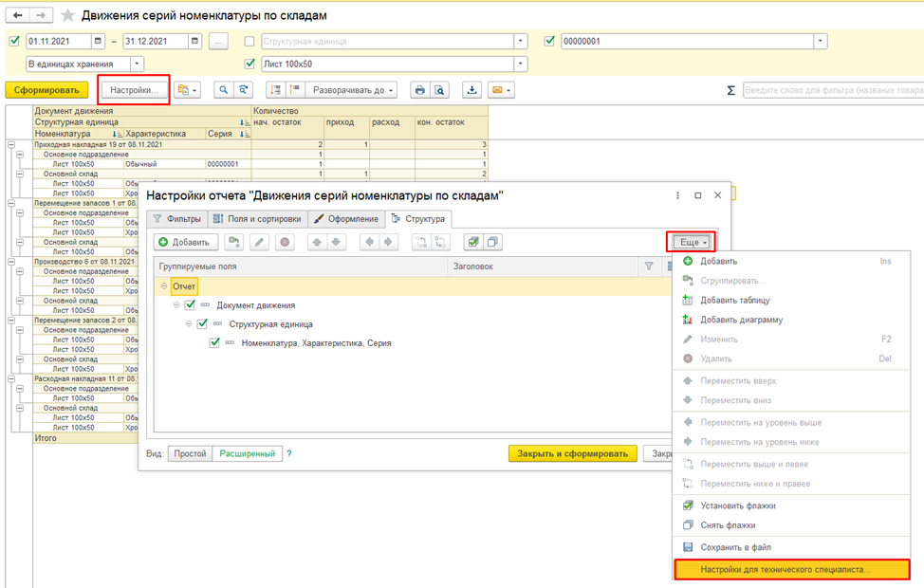Select Добавить диаграмму in the Еще menu
The image size is (924, 588).
[x=791, y=320]
